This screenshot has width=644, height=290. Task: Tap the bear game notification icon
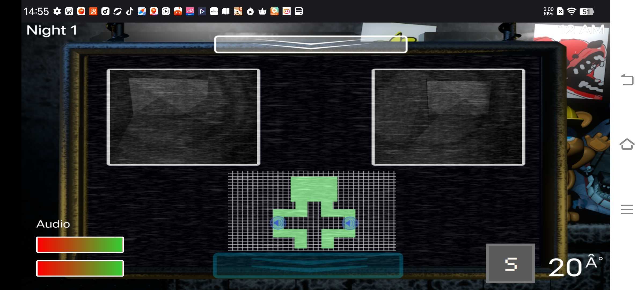pos(238,11)
